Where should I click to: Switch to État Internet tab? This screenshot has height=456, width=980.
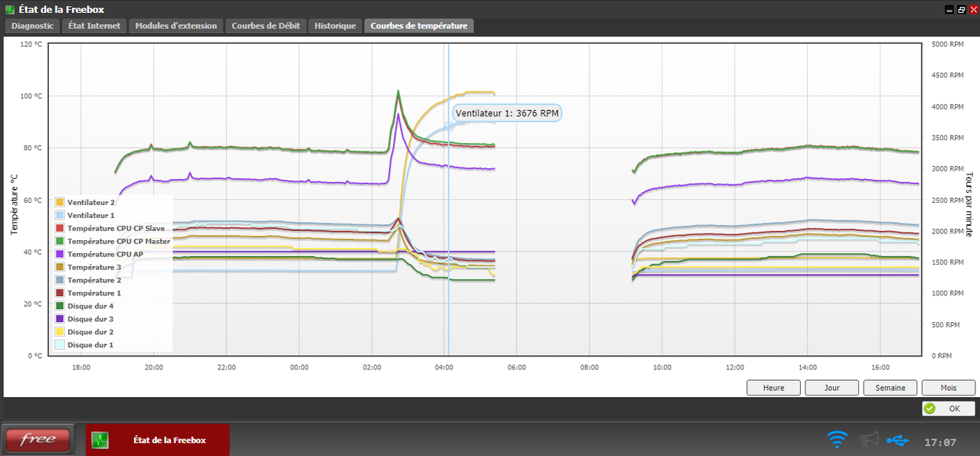(x=94, y=25)
